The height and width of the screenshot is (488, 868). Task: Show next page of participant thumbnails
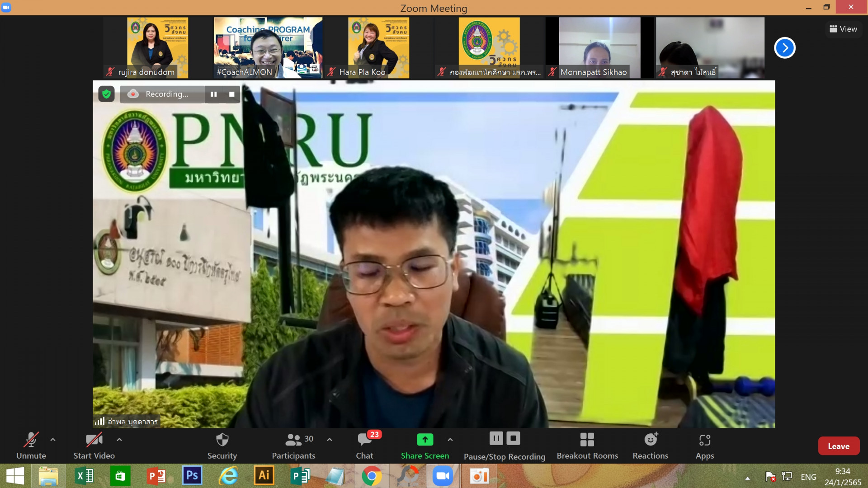[785, 48]
